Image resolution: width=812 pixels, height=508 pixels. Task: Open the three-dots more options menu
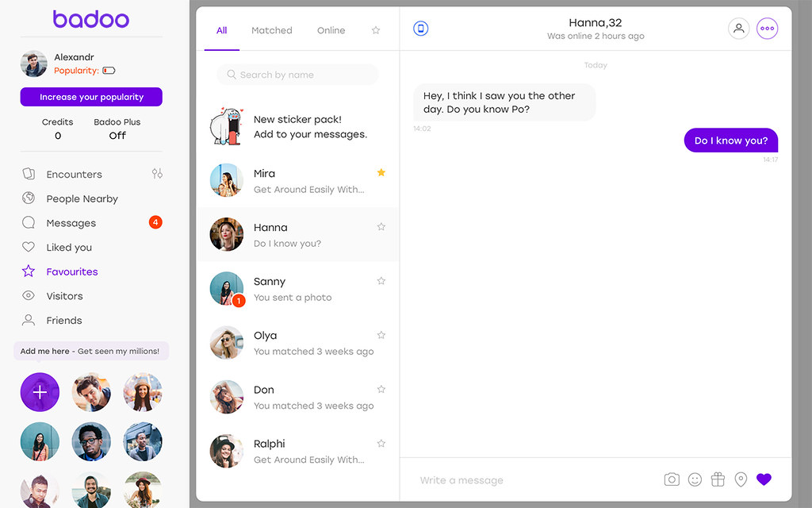(x=767, y=29)
